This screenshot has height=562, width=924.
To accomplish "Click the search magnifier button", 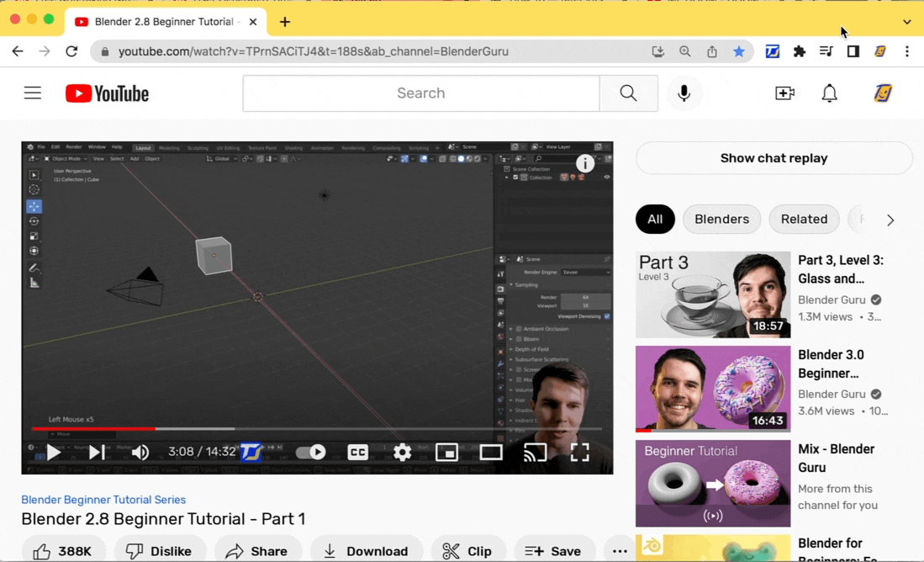I will coord(628,93).
